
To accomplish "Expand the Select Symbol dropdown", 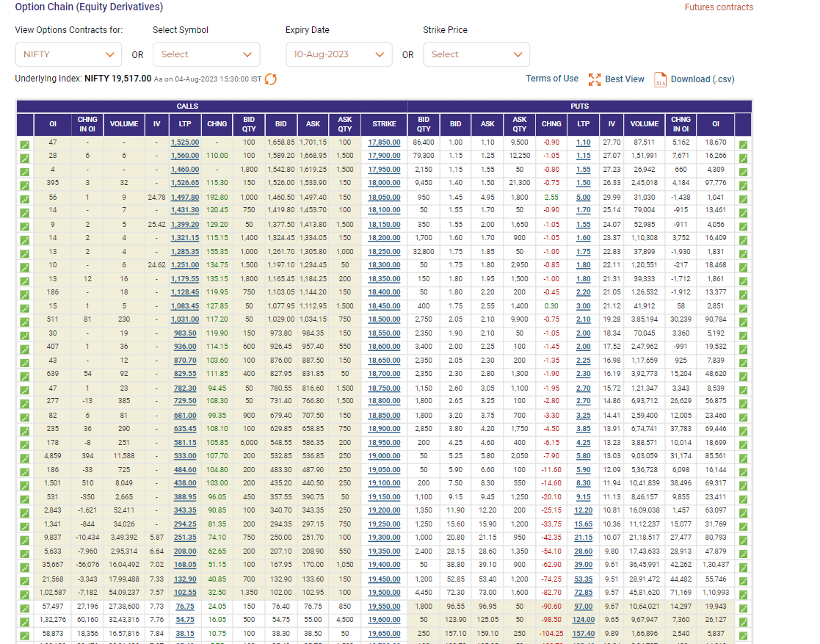I will [206, 54].
